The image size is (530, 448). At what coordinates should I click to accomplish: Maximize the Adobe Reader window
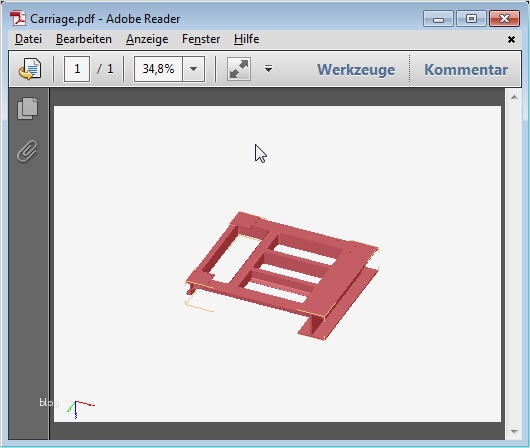[471, 19]
